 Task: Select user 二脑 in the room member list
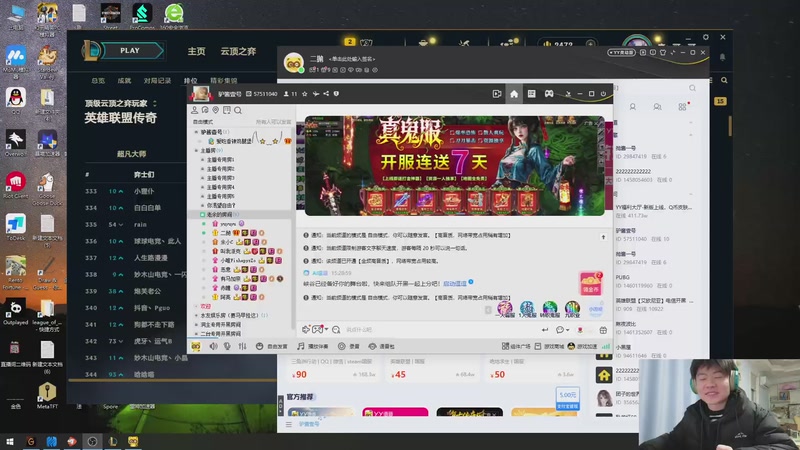pos(226,233)
